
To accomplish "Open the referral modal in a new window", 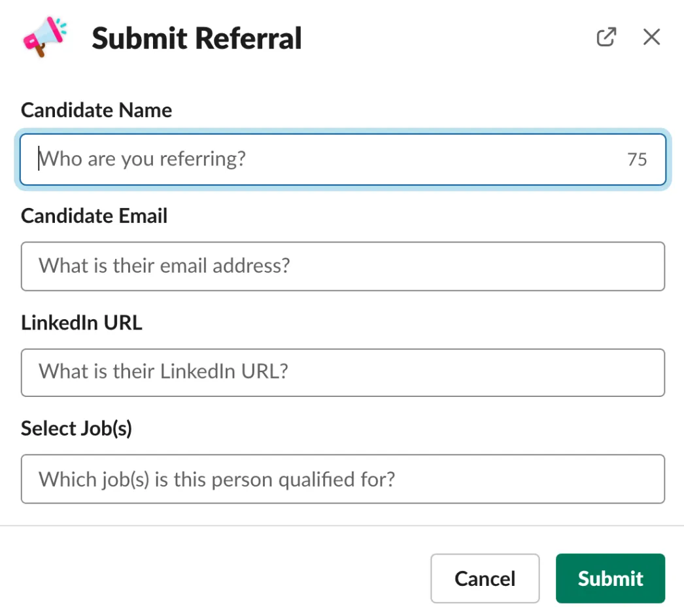I will (x=606, y=37).
